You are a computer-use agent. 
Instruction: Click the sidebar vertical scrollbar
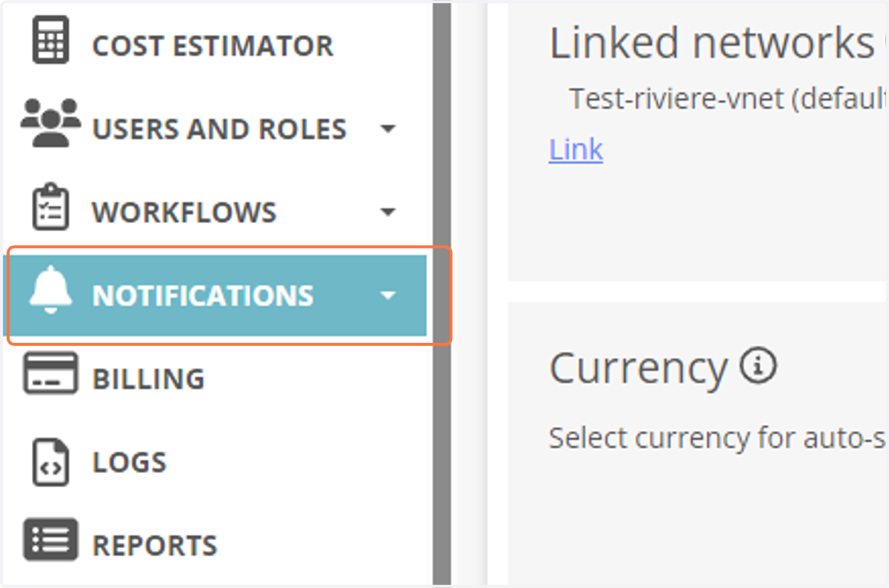coord(442,293)
